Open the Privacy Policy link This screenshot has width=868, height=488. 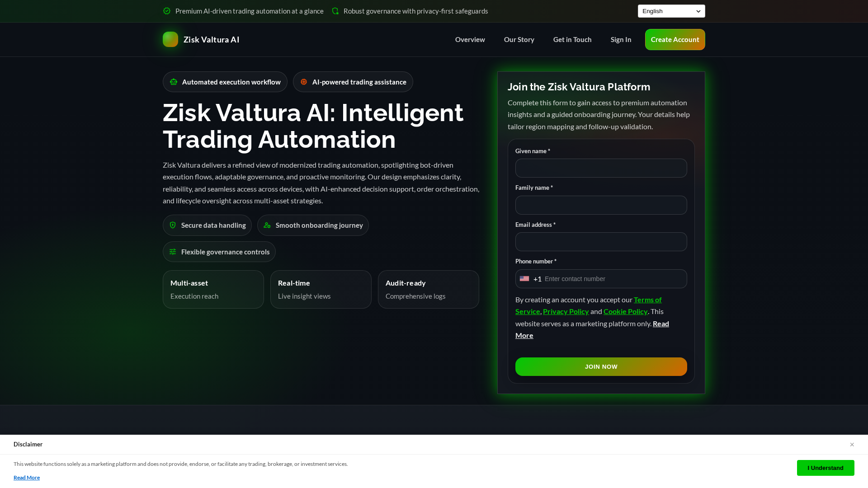pyautogui.click(x=566, y=311)
